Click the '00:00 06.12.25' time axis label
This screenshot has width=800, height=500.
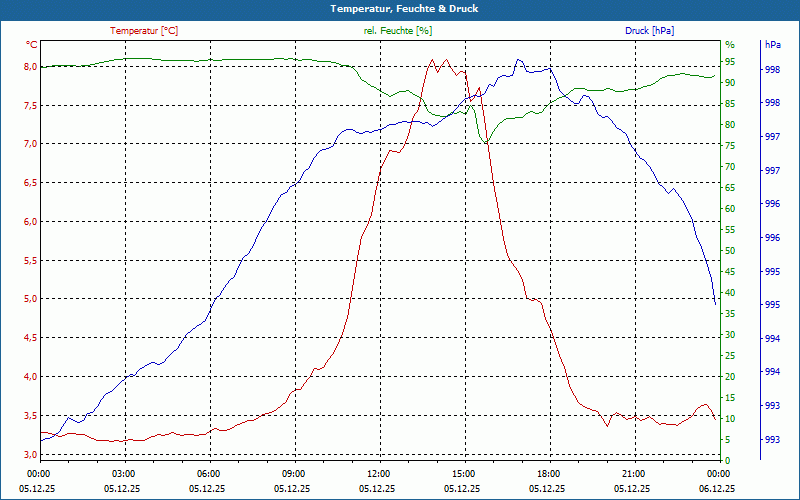coord(717,481)
